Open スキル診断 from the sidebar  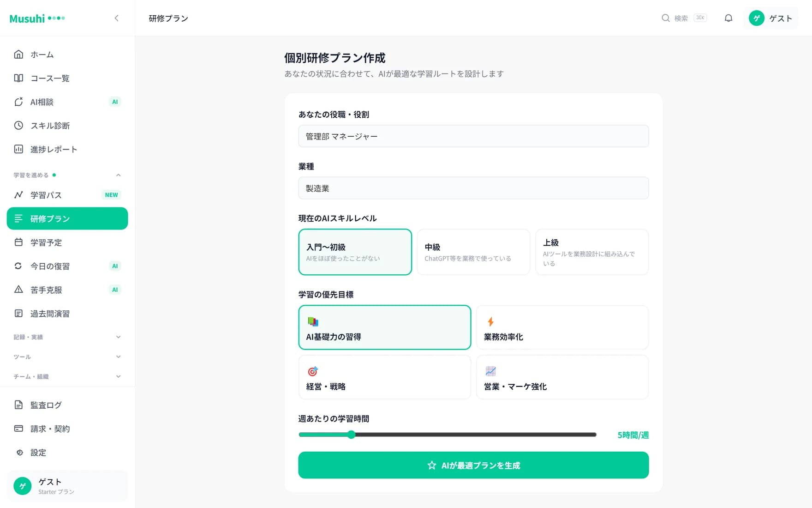pyautogui.click(x=67, y=126)
